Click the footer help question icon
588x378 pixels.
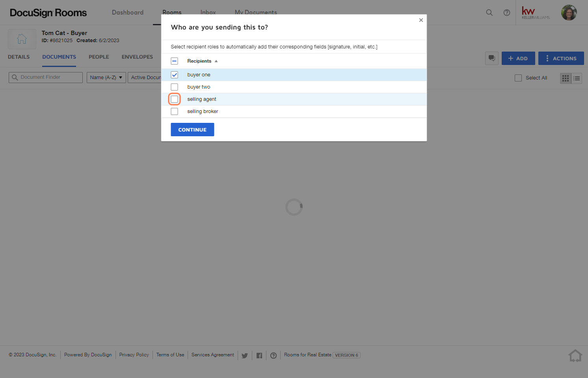pyautogui.click(x=274, y=356)
